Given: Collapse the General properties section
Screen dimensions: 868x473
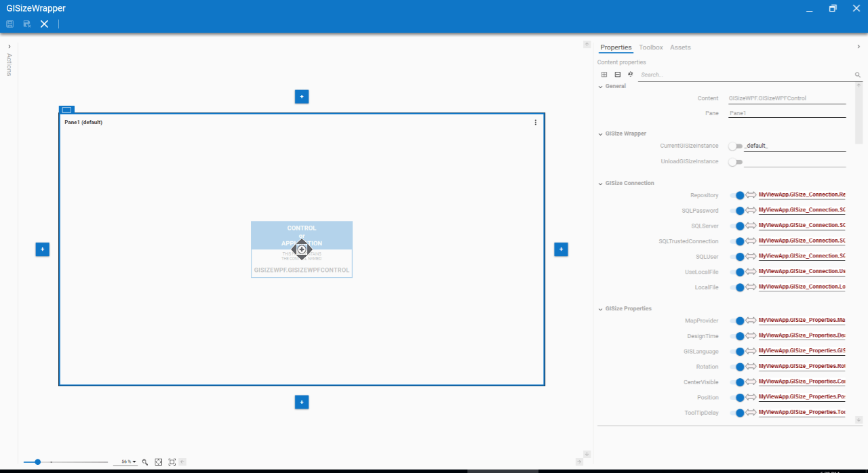Looking at the screenshot, I should point(601,87).
